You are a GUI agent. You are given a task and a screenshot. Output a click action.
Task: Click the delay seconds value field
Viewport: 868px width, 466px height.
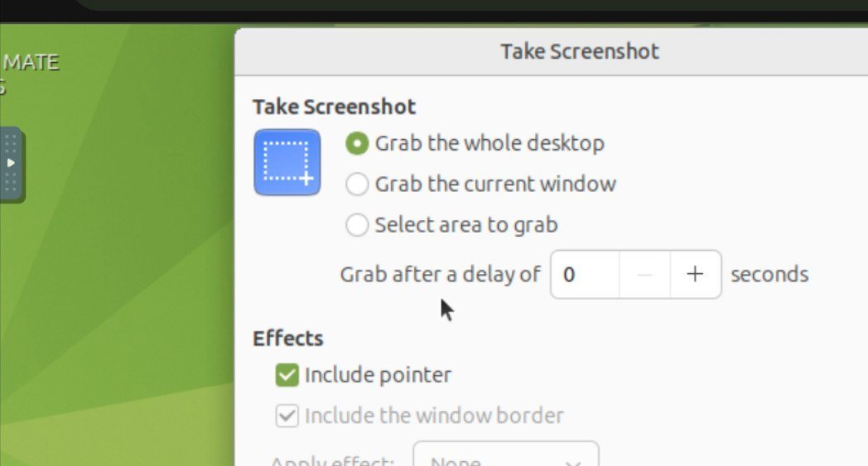[x=585, y=274]
